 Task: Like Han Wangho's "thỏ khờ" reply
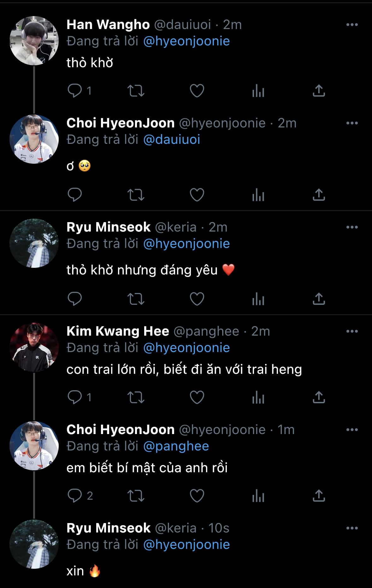[x=197, y=91]
